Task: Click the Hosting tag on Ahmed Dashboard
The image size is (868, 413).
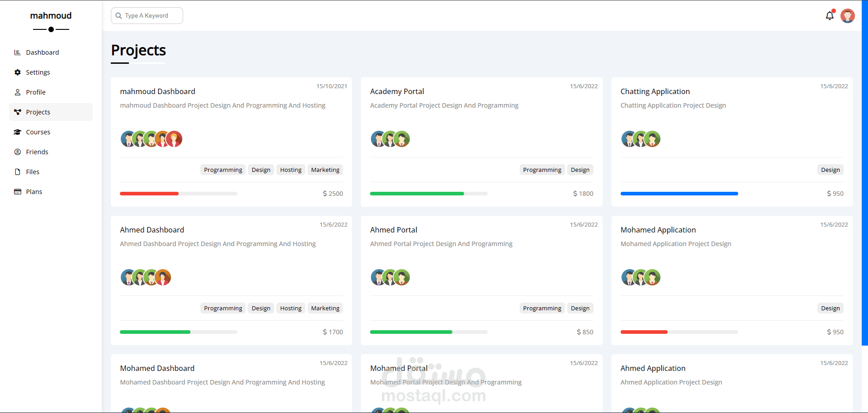Action: click(x=291, y=308)
